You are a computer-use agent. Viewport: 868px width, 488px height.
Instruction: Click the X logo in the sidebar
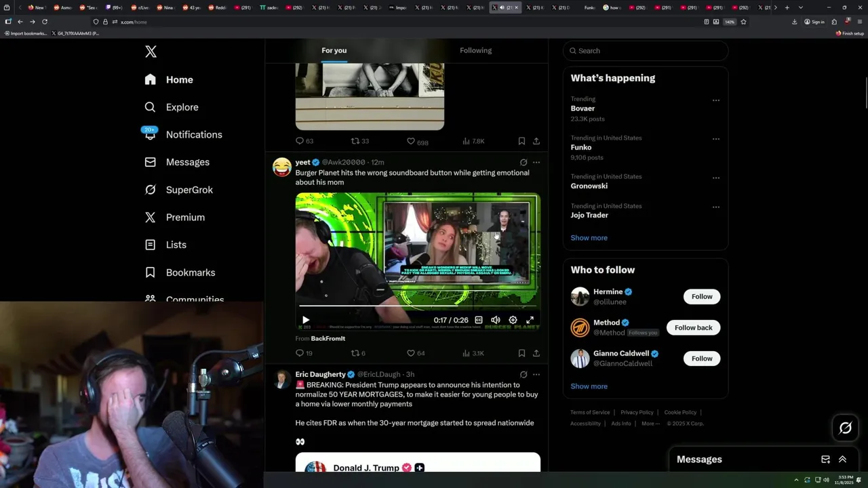[x=151, y=52]
